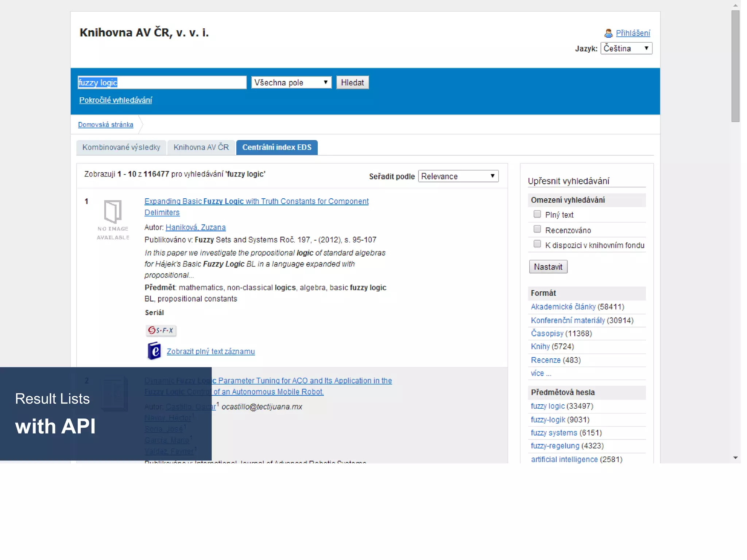The image size is (747, 560).
Task: Select the Centrální index EDS tab
Action: [x=277, y=147]
